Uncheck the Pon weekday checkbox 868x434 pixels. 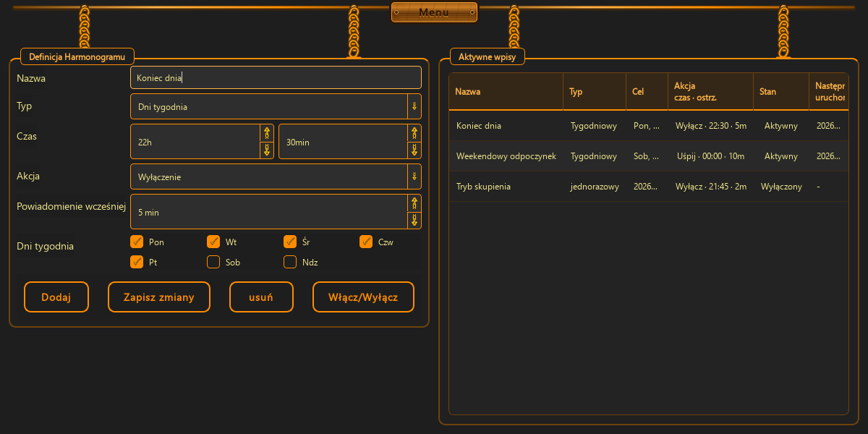137,242
